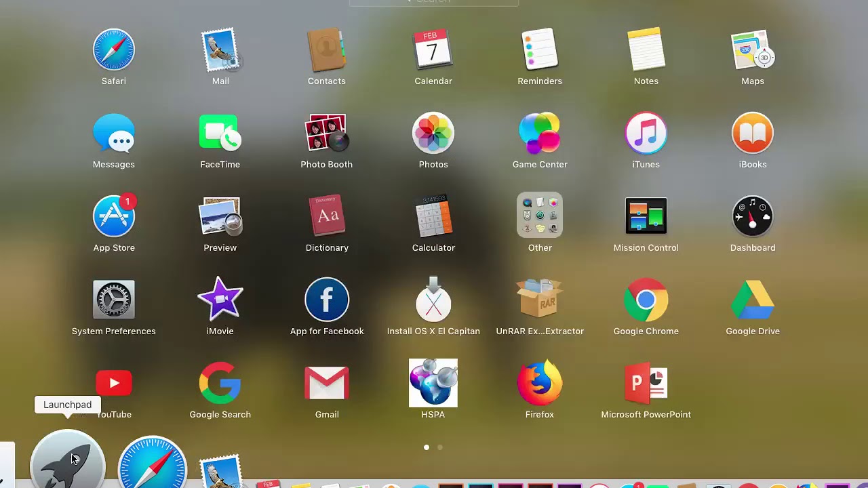The image size is (868, 488).
Task: Launch Google Chrome
Action: pos(646,300)
